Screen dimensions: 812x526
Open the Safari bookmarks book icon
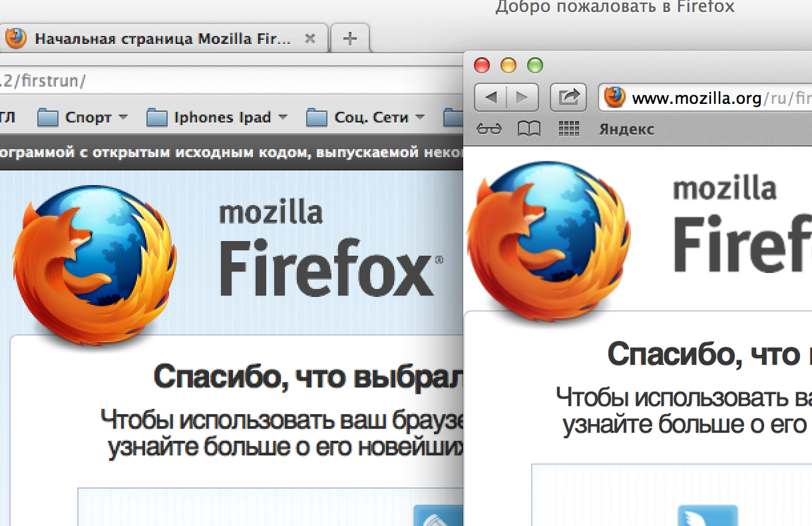(x=529, y=130)
